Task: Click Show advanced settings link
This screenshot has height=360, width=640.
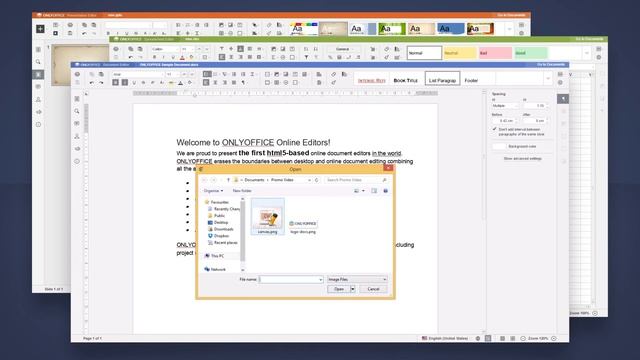Action: pos(522,158)
